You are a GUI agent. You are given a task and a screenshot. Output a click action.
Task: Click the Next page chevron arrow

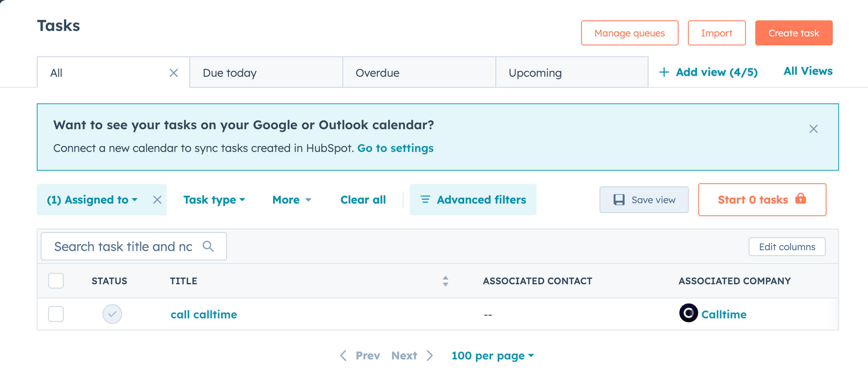(430, 356)
